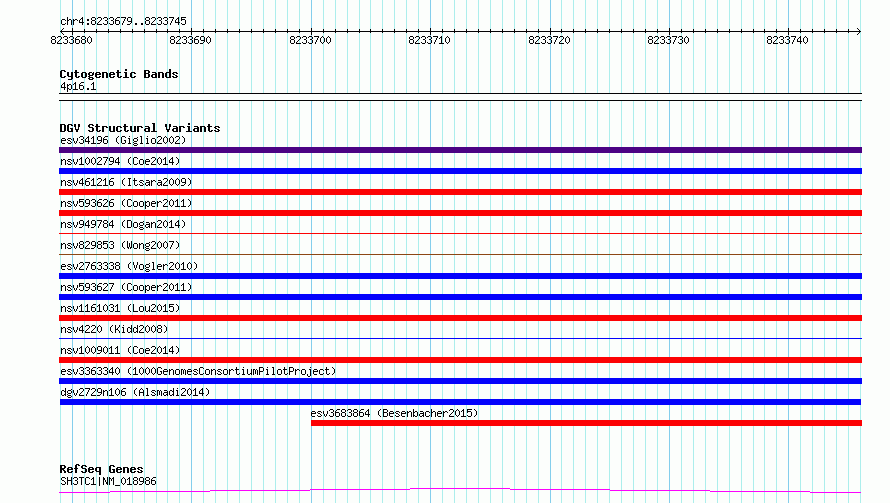Click the red nsv1009011 variant bar
Screen dimensions: 890x503
coord(460,360)
